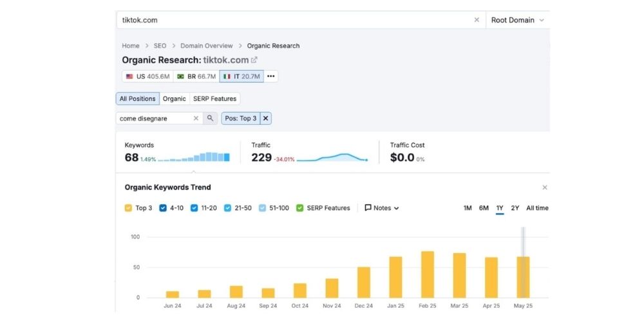
Task: Click the magnifier search icon for keyword filter
Action: coord(210,118)
